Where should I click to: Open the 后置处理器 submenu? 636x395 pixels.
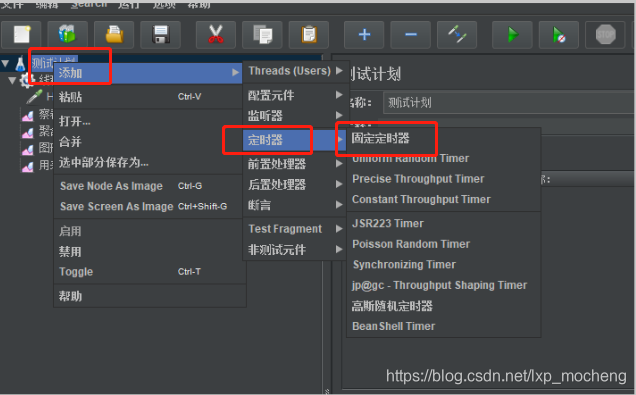[294, 185]
